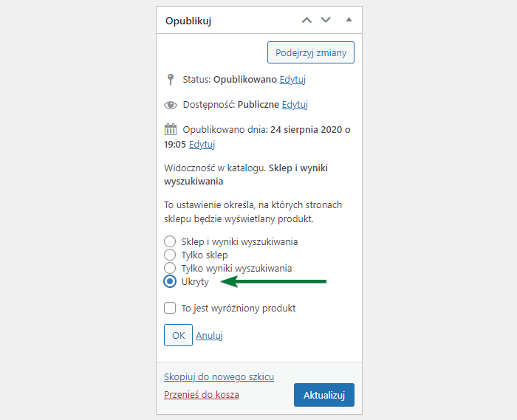Move the Opublikuj panel up
The height and width of the screenshot is (420, 517).
[307, 20]
